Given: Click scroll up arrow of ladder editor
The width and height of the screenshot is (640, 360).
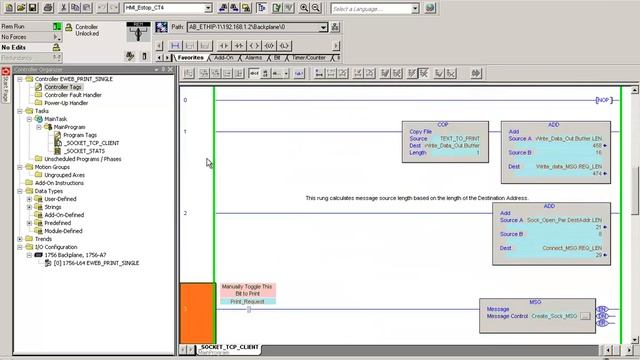Looking at the screenshot, I should click(635, 90).
